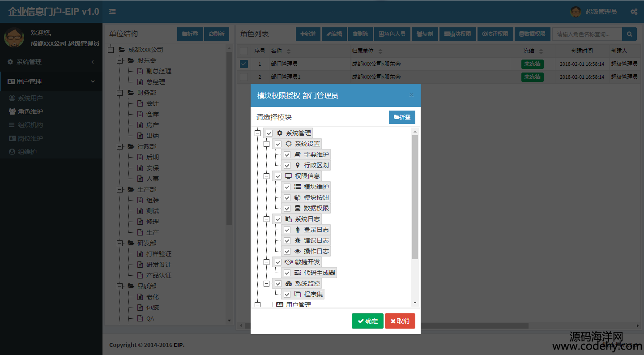Click the search magnifier button in role list
The image size is (644, 355).
point(629,34)
